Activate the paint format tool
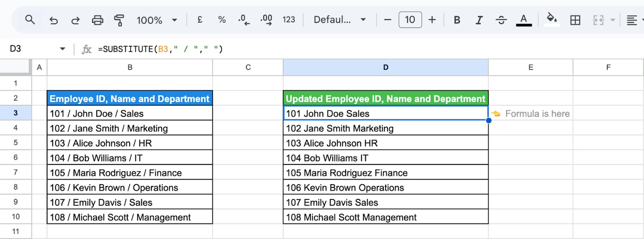644x239 pixels. [x=119, y=20]
